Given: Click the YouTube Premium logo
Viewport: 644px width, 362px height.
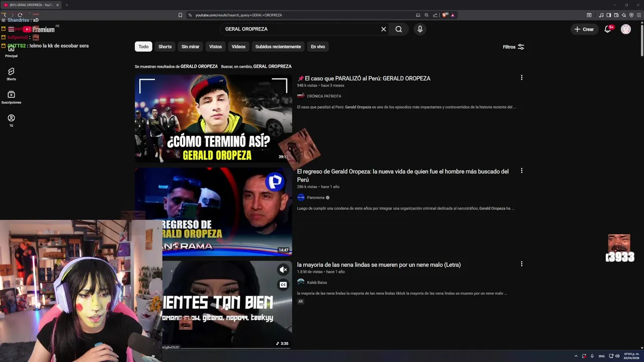Looking at the screenshot, I should pyautogui.click(x=39, y=30).
